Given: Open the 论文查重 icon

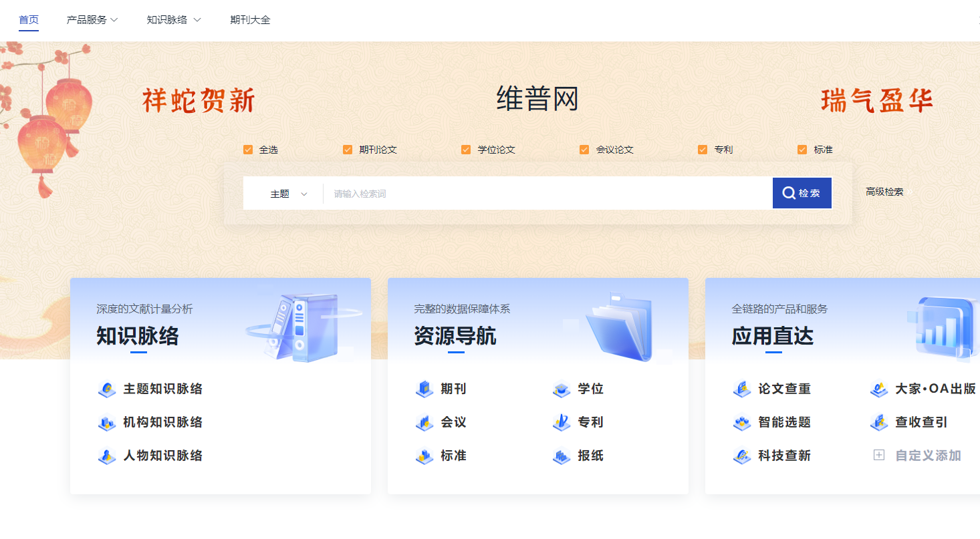Looking at the screenshot, I should tap(742, 389).
